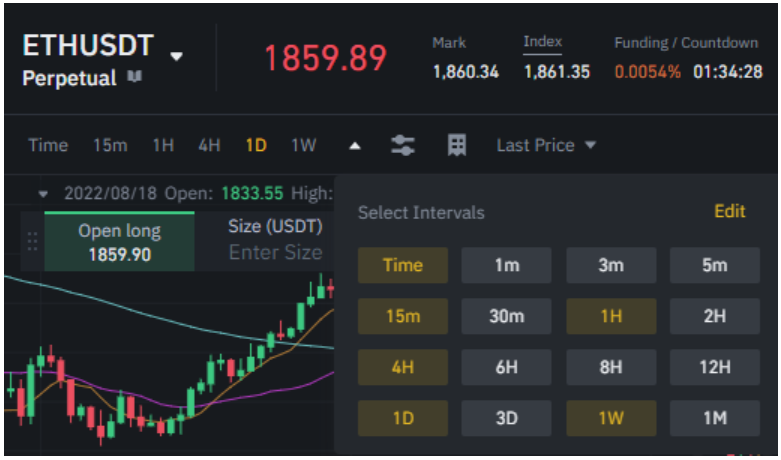
Task: Switch chart to 1D in the toolbar
Action: pyautogui.click(x=256, y=145)
